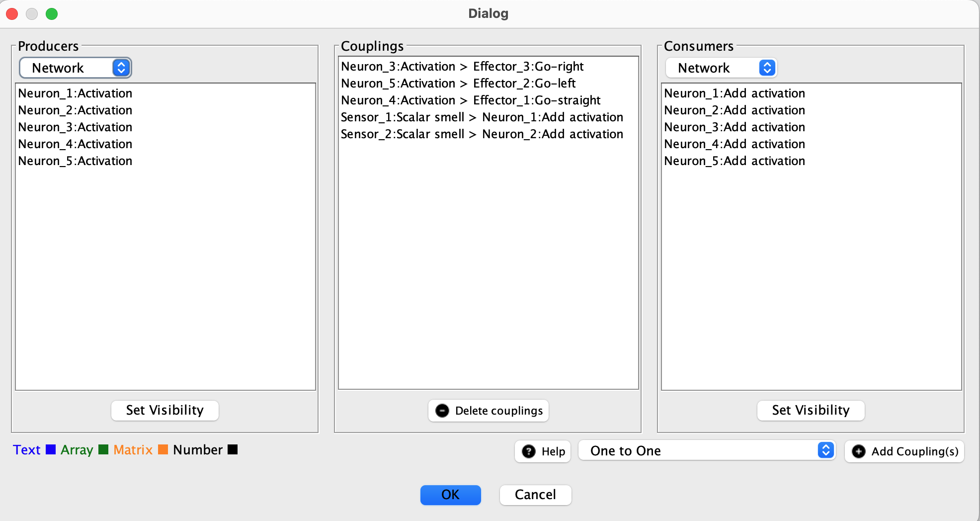Select Neuron_5:Add activation in Consumers list
This screenshot has height=521, width=980.
click(735, 161)
